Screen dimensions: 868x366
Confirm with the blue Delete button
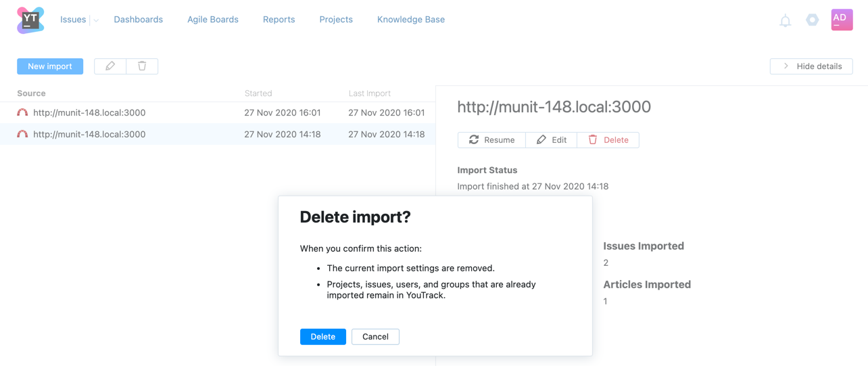322,337
